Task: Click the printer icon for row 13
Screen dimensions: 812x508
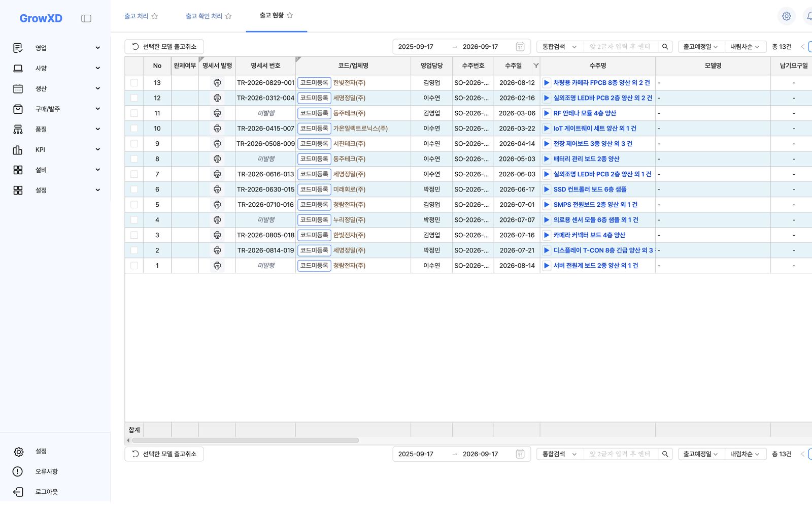Action: click(x=217, y=83)
